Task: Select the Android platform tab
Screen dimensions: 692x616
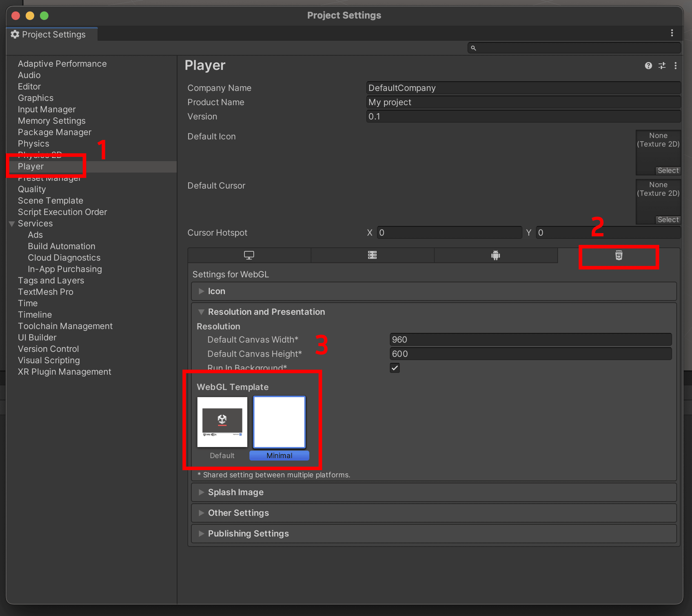Action: pos(496,255)
